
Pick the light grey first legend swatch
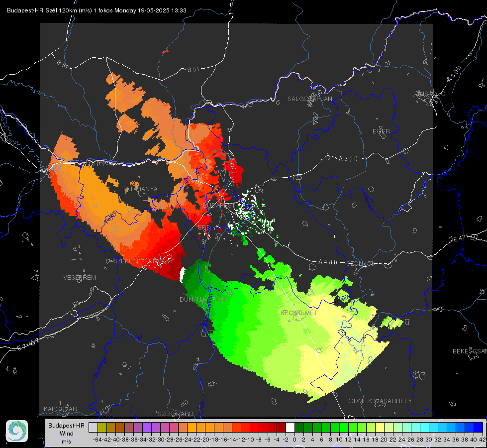[93, 427]
